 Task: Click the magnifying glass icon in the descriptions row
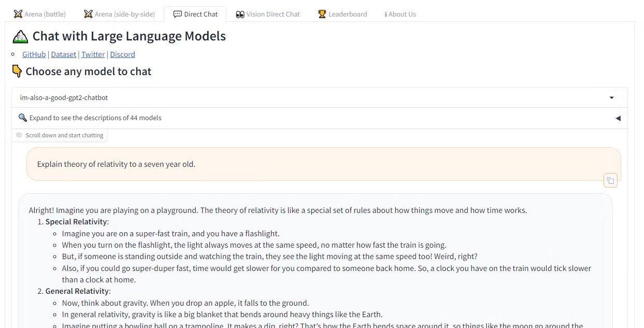coord(22,118)
